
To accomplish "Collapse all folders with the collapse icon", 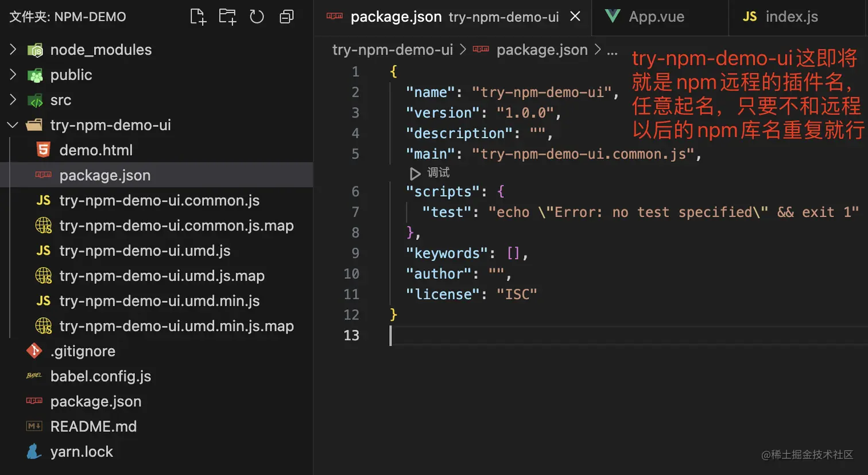I will pos(286,17).
